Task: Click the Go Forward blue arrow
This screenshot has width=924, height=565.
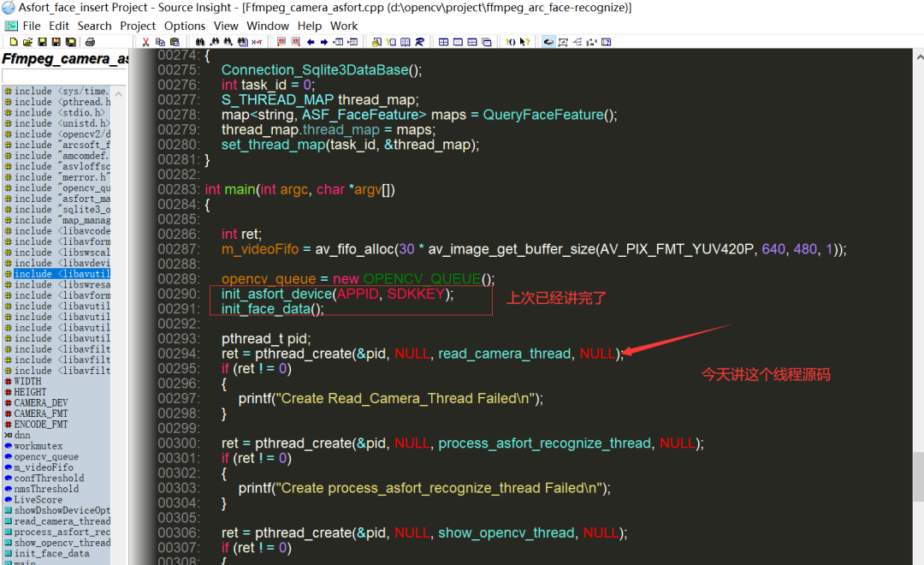Action: (324, 42)
